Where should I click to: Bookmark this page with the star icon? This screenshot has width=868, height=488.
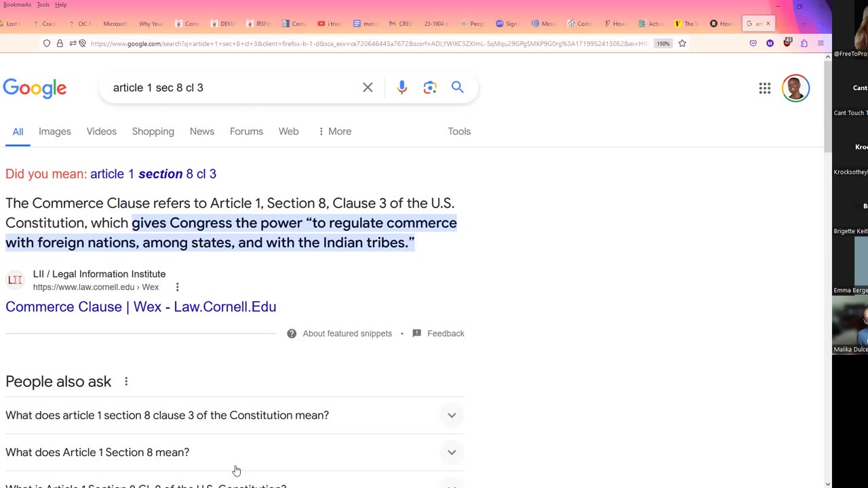coord(682,43)
